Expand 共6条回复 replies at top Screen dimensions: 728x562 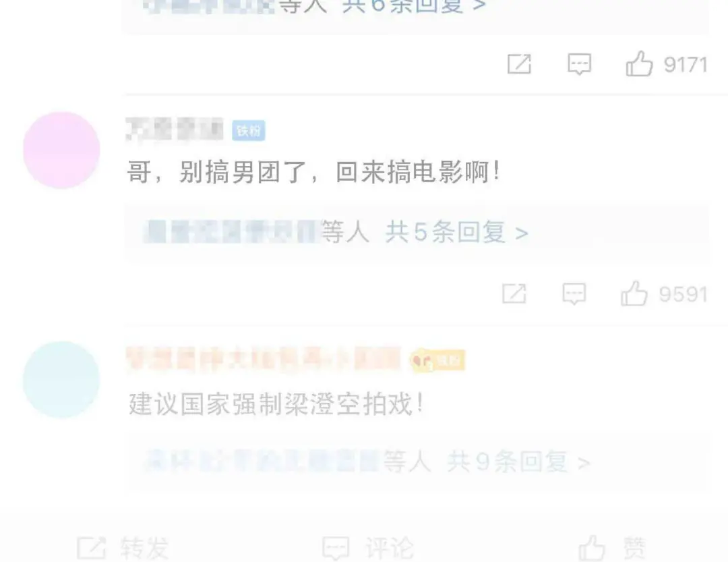tap(414, 5)
